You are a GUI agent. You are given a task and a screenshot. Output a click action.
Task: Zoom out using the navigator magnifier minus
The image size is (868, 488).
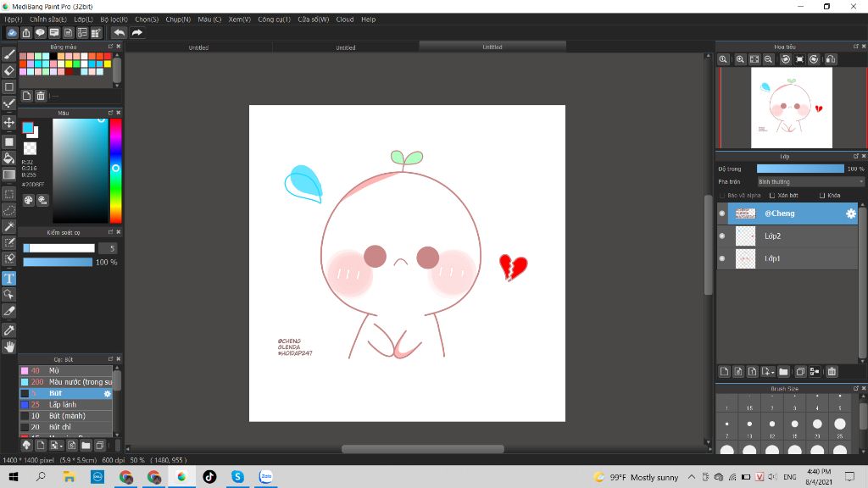pyautogui.click(x=768, y=59)
